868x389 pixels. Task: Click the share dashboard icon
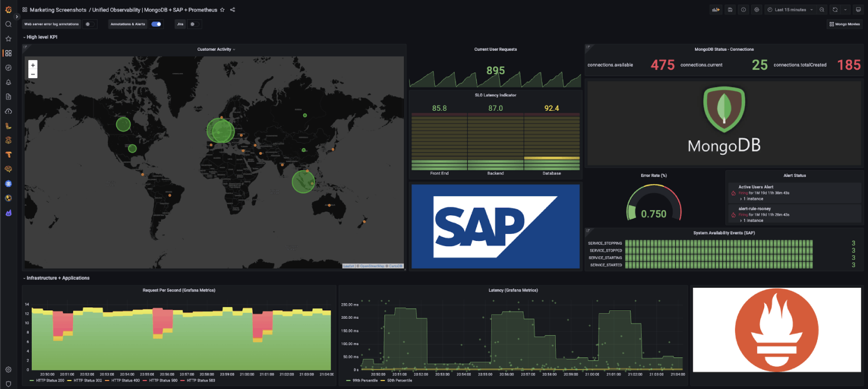coord(233,10)
